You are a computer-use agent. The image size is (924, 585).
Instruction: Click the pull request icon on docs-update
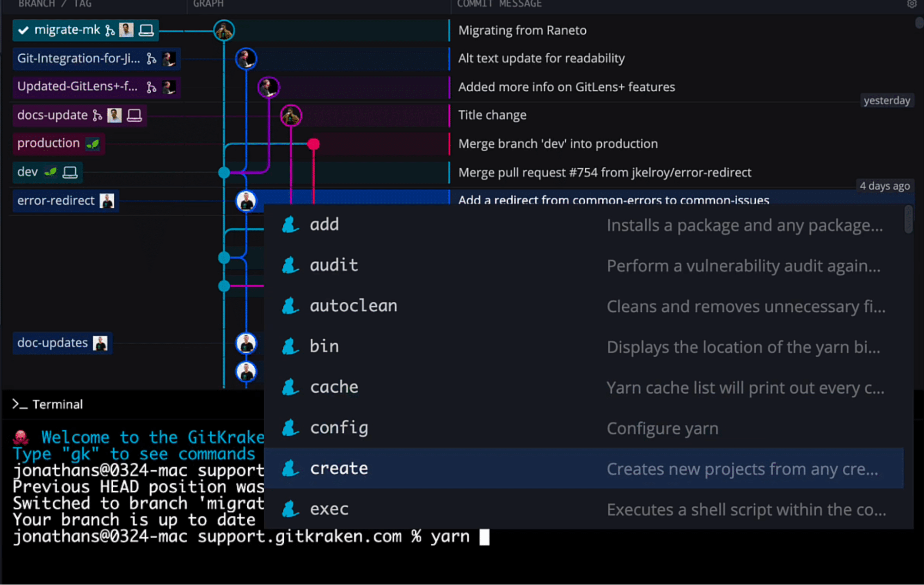(x=97, y=116)
